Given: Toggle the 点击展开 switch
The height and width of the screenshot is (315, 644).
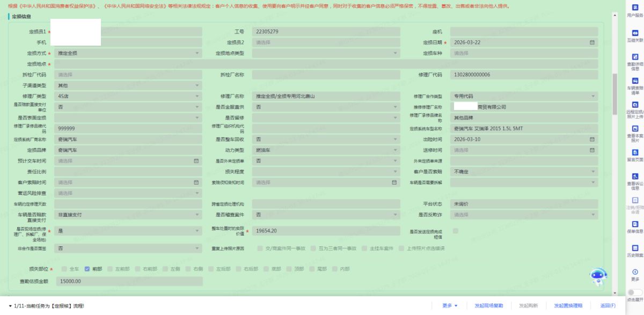Looking at the screenshot, I should tap(635, 292).
